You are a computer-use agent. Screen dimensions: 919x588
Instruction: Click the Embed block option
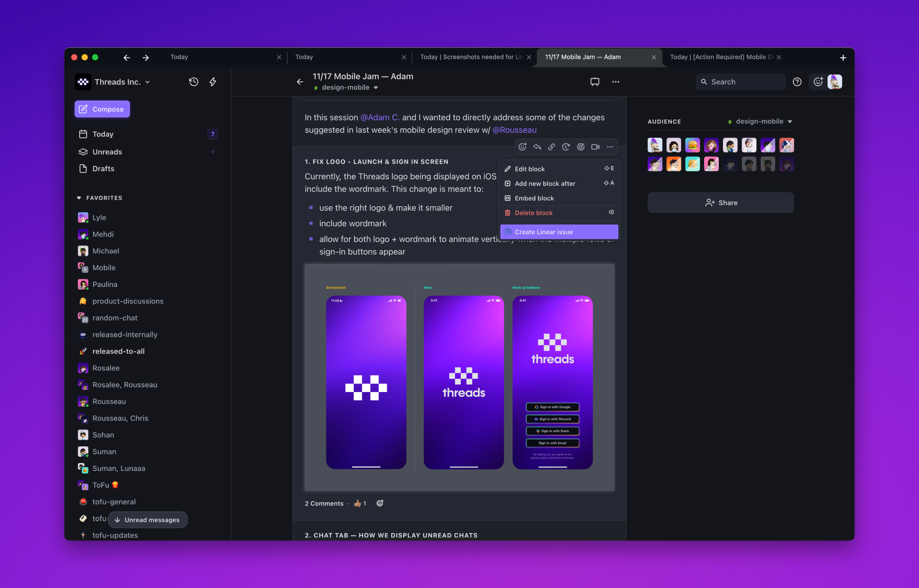coord(534,198)
